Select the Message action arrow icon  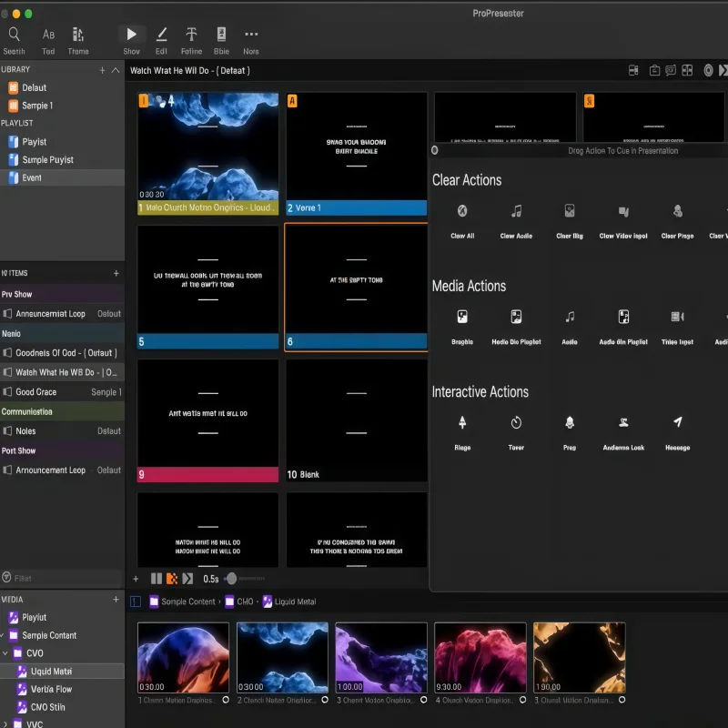[677, 422]
